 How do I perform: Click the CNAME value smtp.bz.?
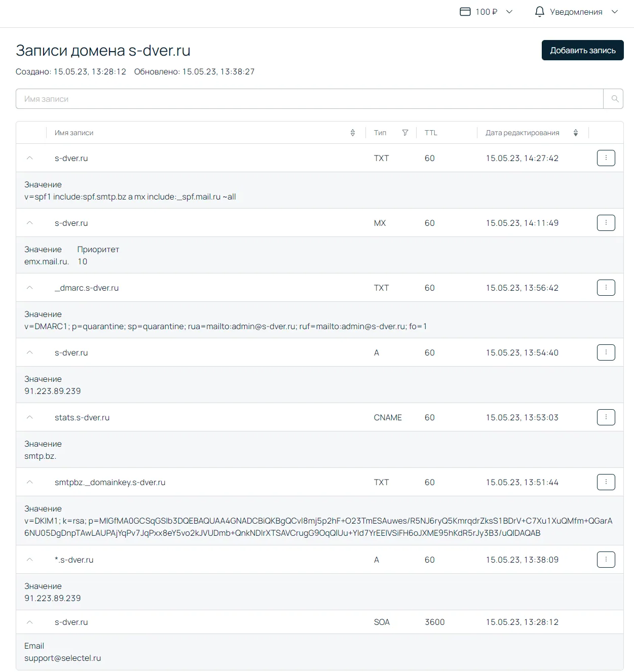41,456
